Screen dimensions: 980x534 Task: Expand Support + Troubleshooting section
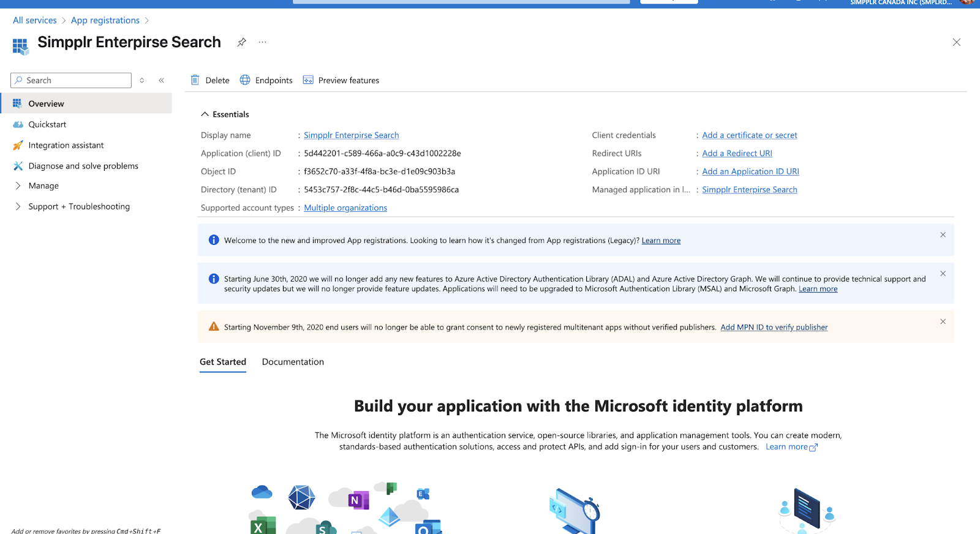click(x=78, y=207)
